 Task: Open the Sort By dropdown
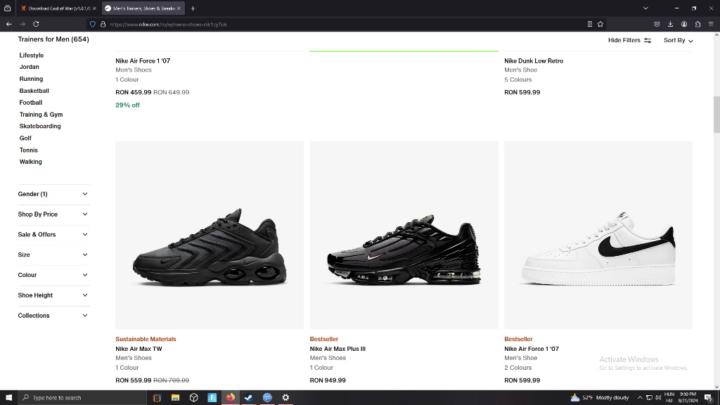pos(678,40)
